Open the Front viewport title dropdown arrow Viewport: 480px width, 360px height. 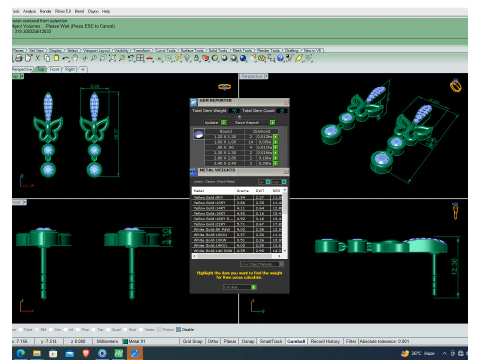pos(25,202)
